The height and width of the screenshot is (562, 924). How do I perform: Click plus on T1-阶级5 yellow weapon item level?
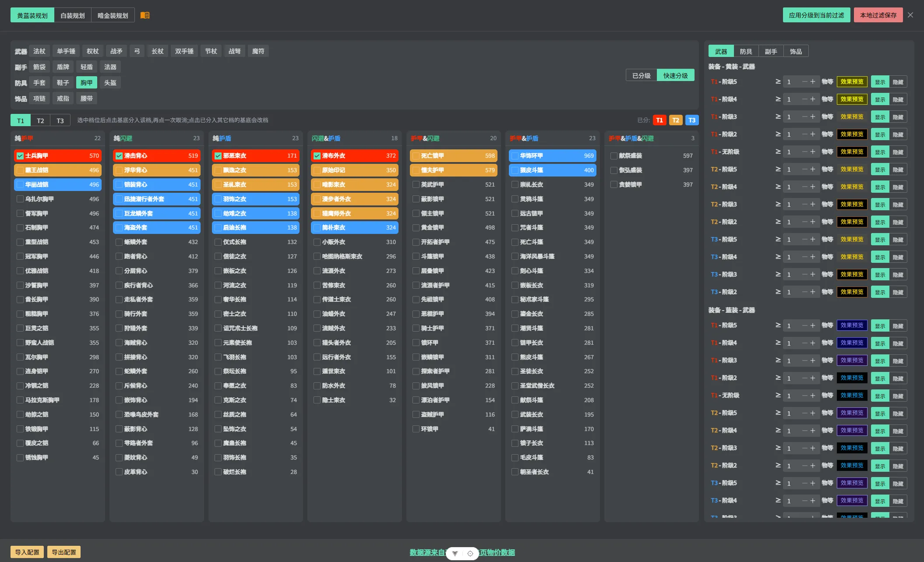pyautogui.click(x=813, y=81)
